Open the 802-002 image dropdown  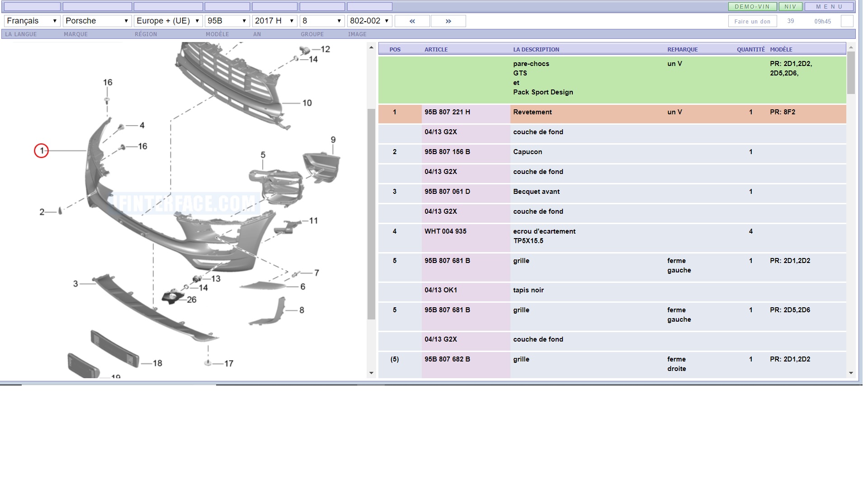click(x=369, y=21)
